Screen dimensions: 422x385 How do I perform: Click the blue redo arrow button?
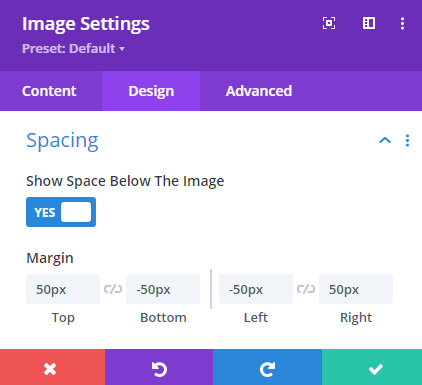click(x=267, y=367)
